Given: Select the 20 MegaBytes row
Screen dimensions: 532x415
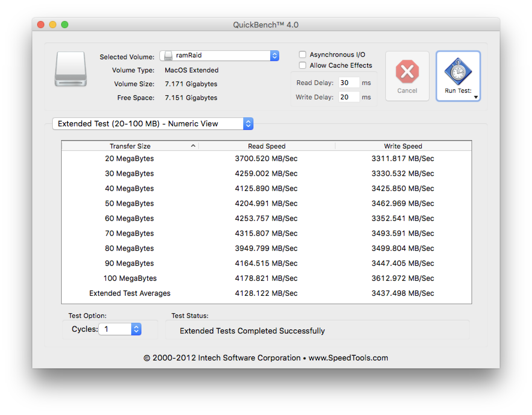Looking at the screenshot, I should pyautogui.click(x=267, y=158).
